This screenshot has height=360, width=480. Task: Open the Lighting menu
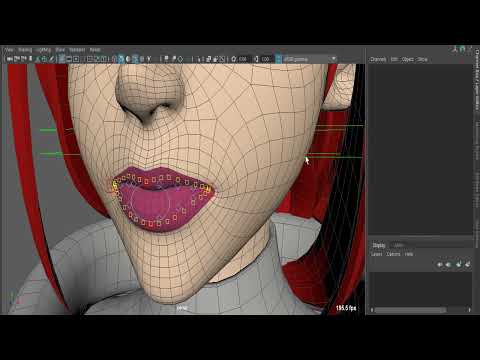(44, 50)
